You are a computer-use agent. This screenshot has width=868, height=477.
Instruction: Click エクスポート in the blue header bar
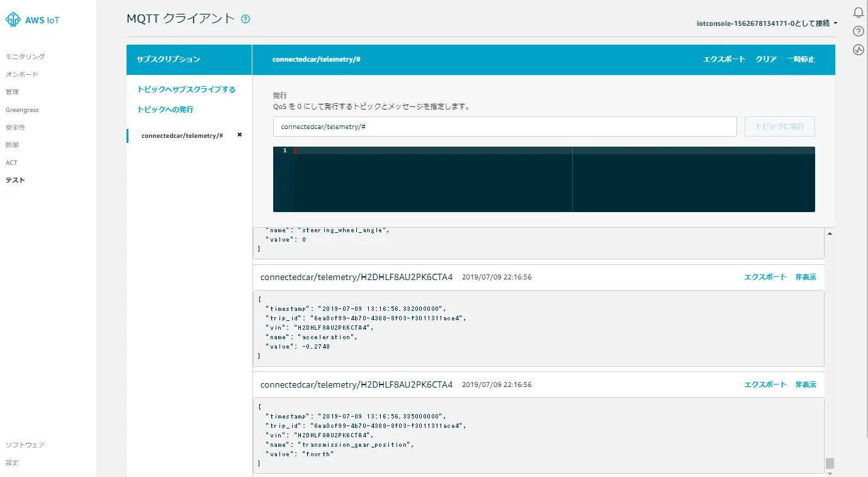click(x=724, y=59)
